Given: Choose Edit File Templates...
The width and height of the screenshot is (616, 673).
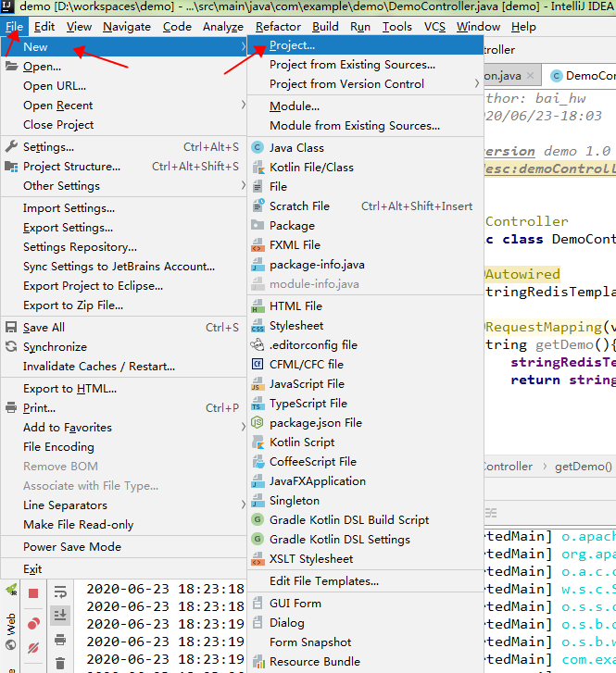Looking at the screenshot, I should [x=366, y=580].
